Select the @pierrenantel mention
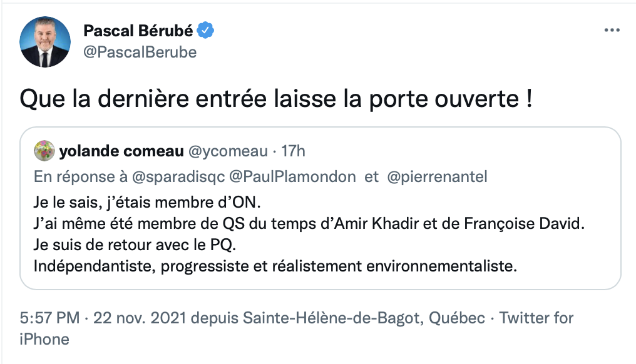 (438, 177)
